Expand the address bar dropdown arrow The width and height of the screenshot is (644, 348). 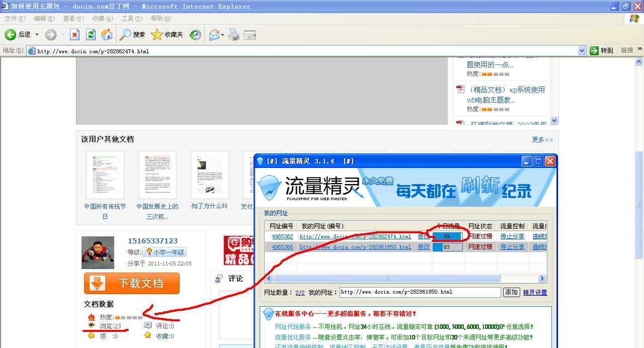tap(582, 51)
